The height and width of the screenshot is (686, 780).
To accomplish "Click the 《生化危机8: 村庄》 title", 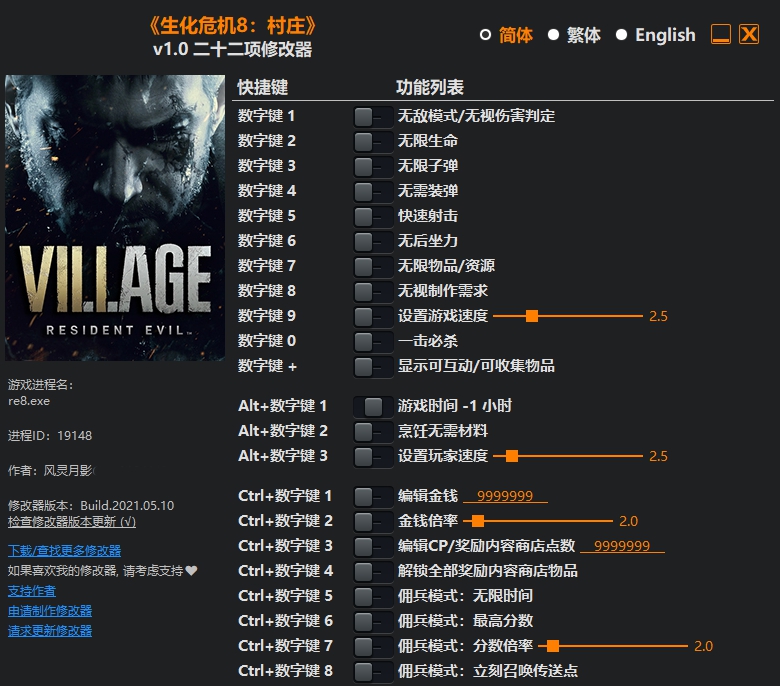I will pyautogui.click(x=233, y=26).
